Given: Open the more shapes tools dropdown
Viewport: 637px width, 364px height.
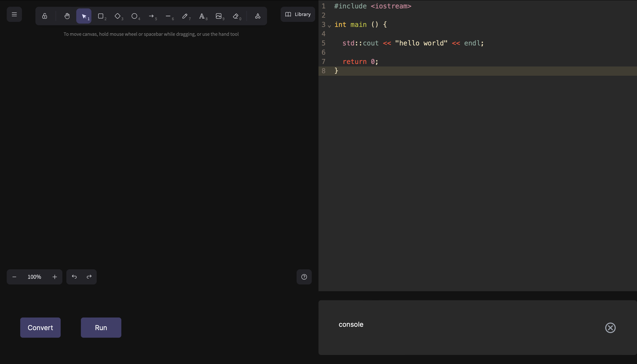Looking at the screenshot, I should pos(258,16).
